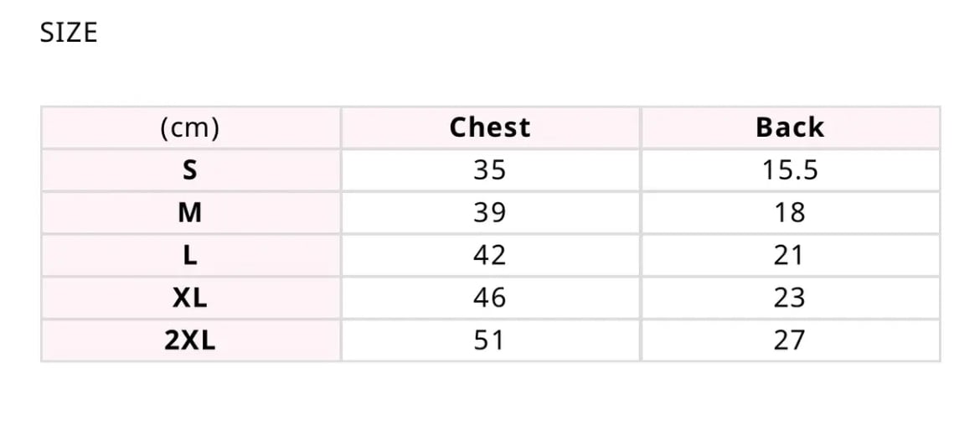Click back value 27 for size 2XL
The height and width of the screenshot is (431, 980).
pos(790,340)
